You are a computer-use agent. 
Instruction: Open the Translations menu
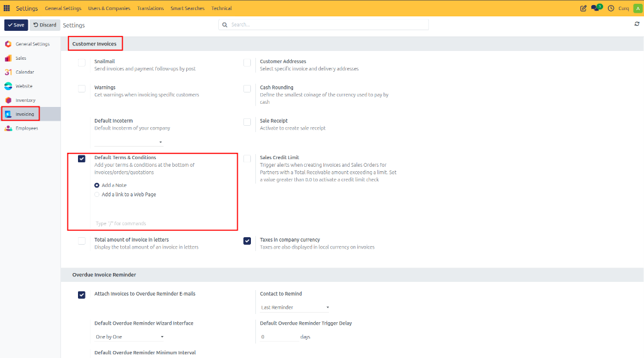click(x=150, y=8)
